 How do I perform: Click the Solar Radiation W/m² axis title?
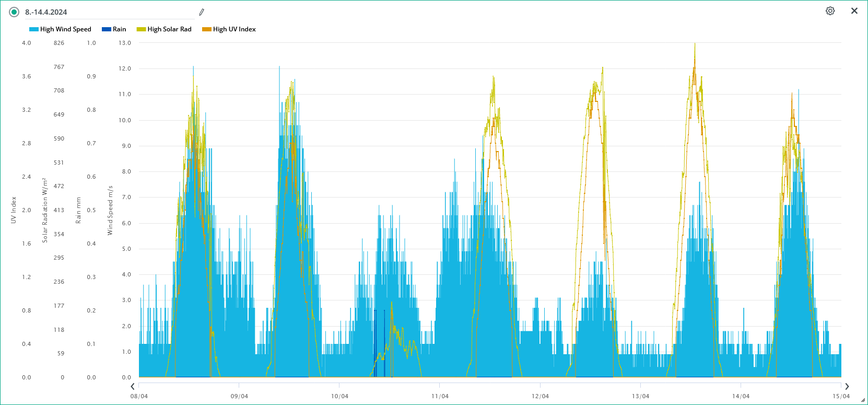coord(45,210)
